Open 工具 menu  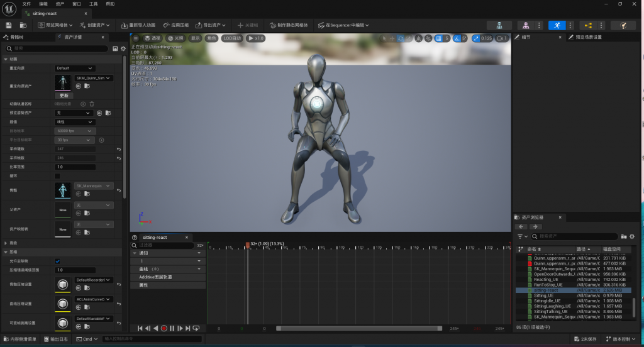[94, 4]
